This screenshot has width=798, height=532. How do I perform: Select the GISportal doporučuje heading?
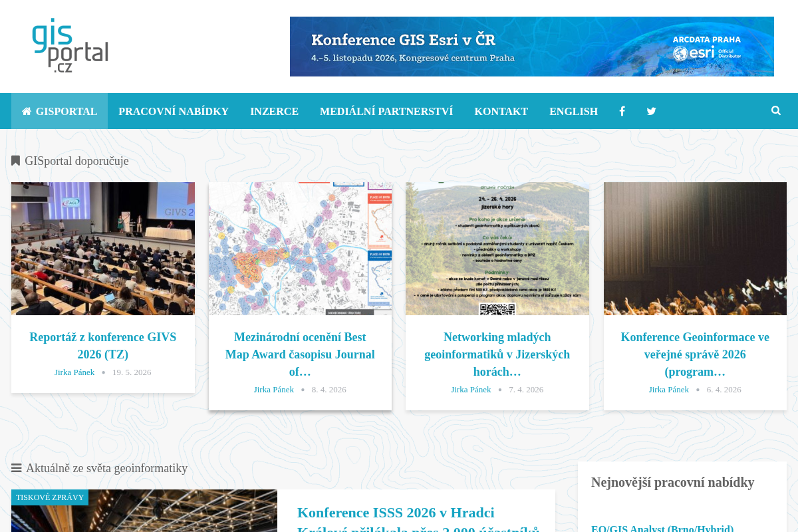click(x=70, y=161)
